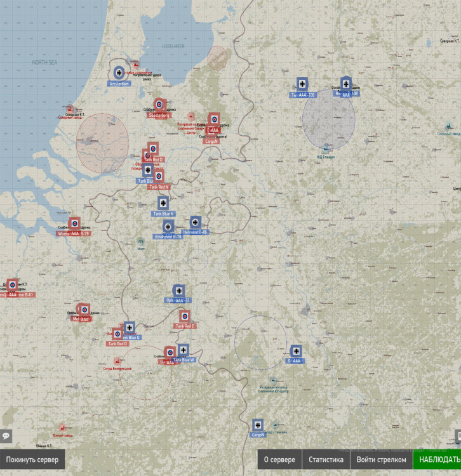Click the Tank Red D label
This screenshot has width=461, height=476.
(x=154, y=160)
